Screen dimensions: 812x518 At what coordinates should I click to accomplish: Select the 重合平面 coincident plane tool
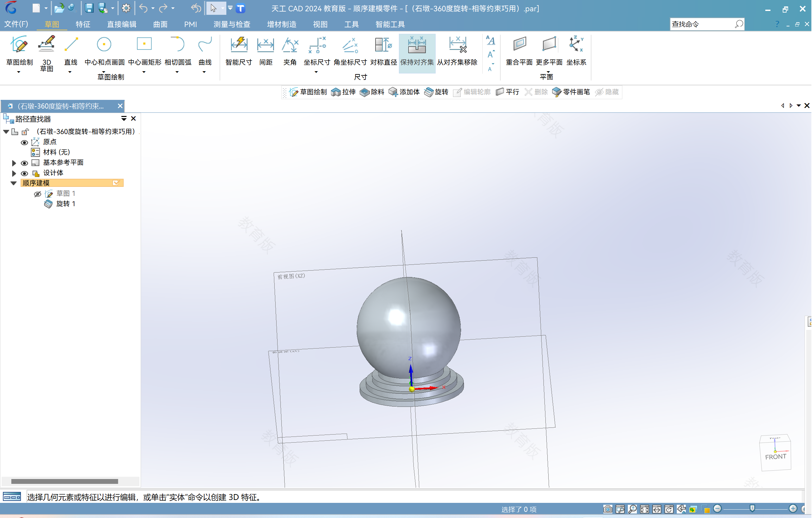pos(519,51)
